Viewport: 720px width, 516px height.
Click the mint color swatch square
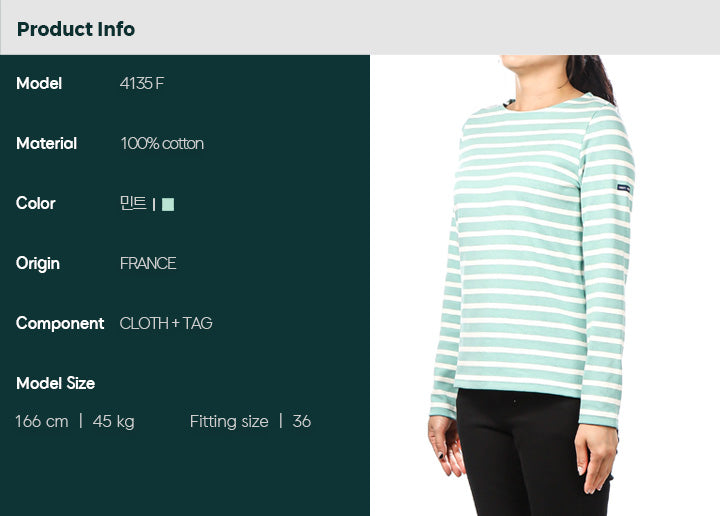168,204
